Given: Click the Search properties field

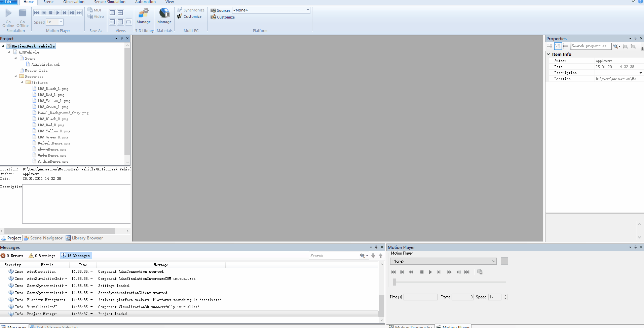Looking at the screenshot, I should [x=591, y=46].
